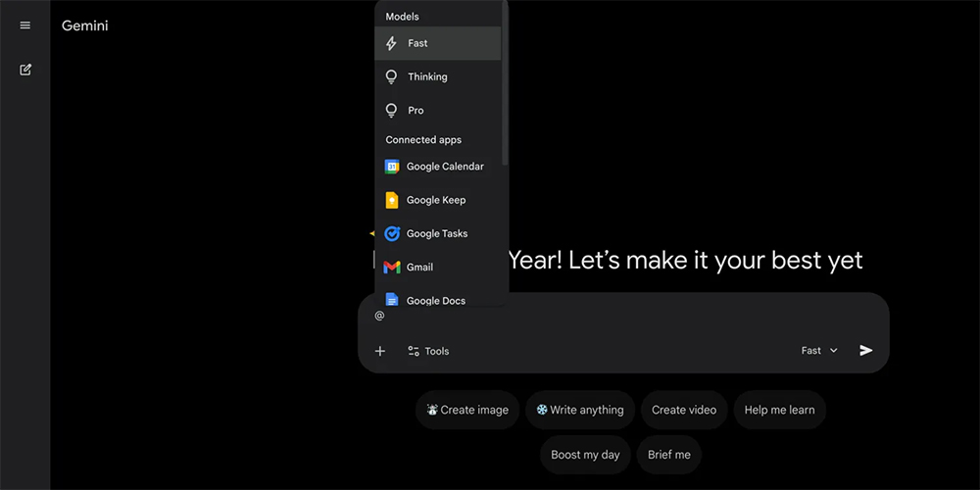The height and width of the screenshot is (490, 980).
Task: Pick Google Keep from connected apps
Action: tap(437, 200)
